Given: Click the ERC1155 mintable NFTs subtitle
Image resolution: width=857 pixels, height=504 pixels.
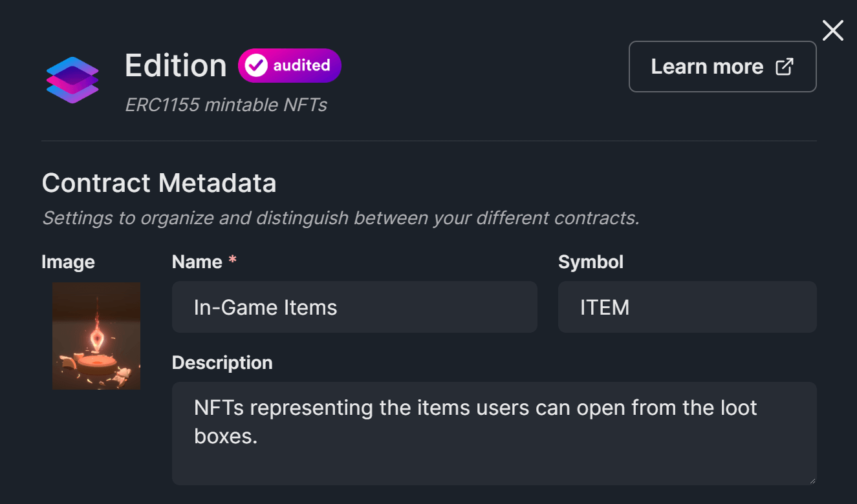Looking at the screenshot, I should pos(225,105).
